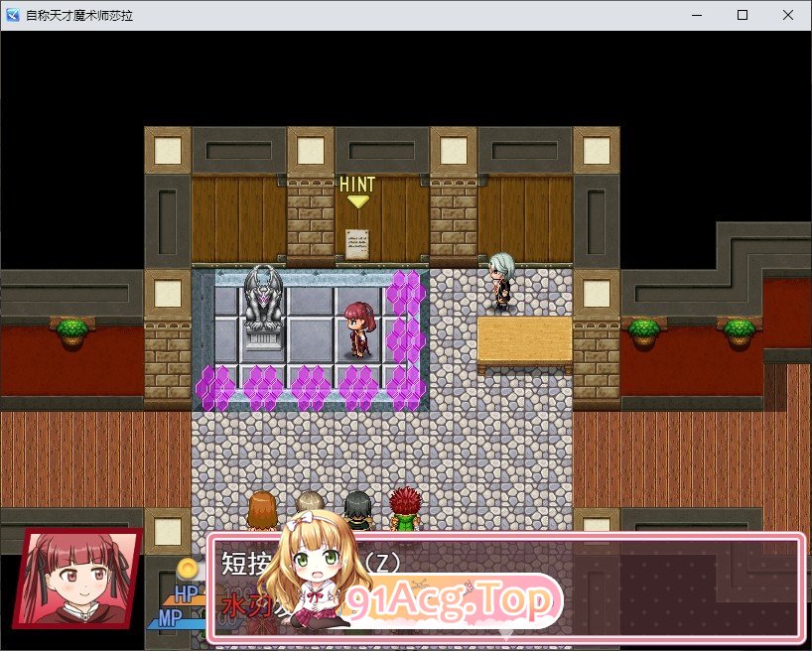Click the game title text in the title bar

pos(79,15)
